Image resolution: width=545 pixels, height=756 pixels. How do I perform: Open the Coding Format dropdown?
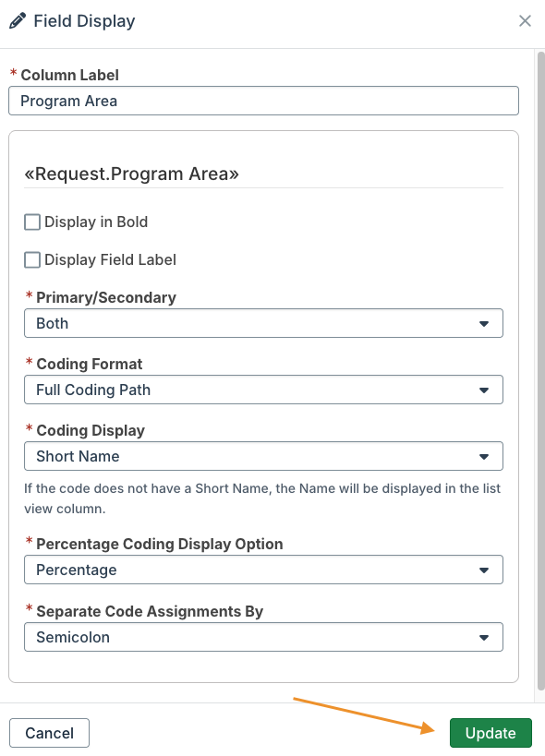tap(263, 390)
